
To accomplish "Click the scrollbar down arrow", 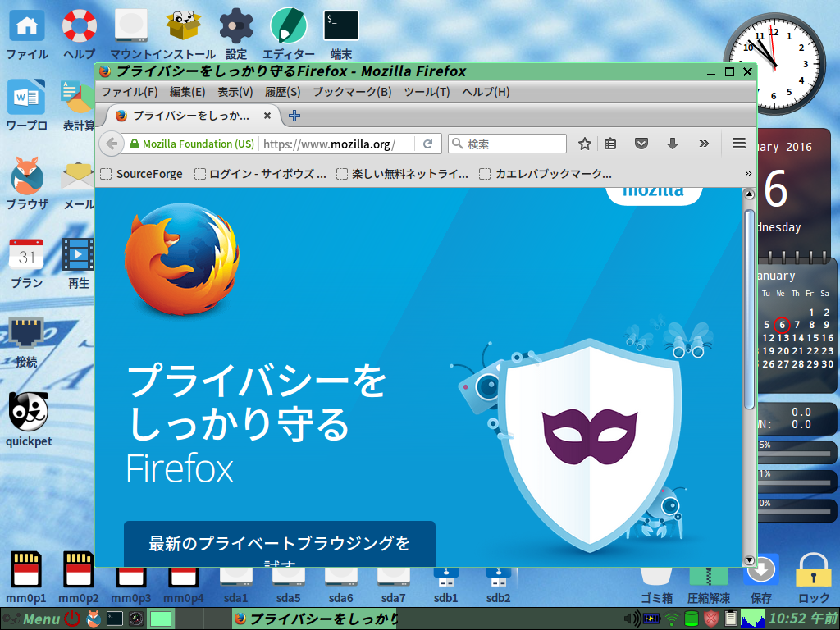I will 750,560.
